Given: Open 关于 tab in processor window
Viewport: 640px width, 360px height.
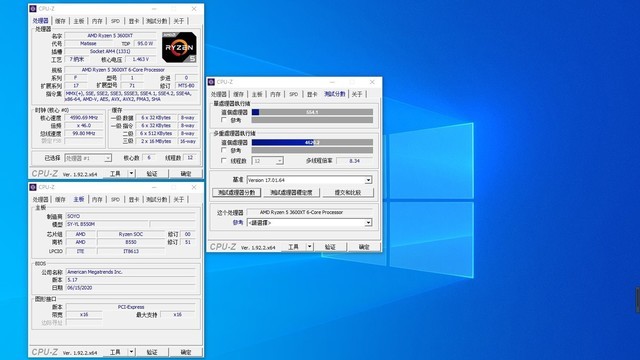Looking at the screenshot, I should [x=178, y=21].
